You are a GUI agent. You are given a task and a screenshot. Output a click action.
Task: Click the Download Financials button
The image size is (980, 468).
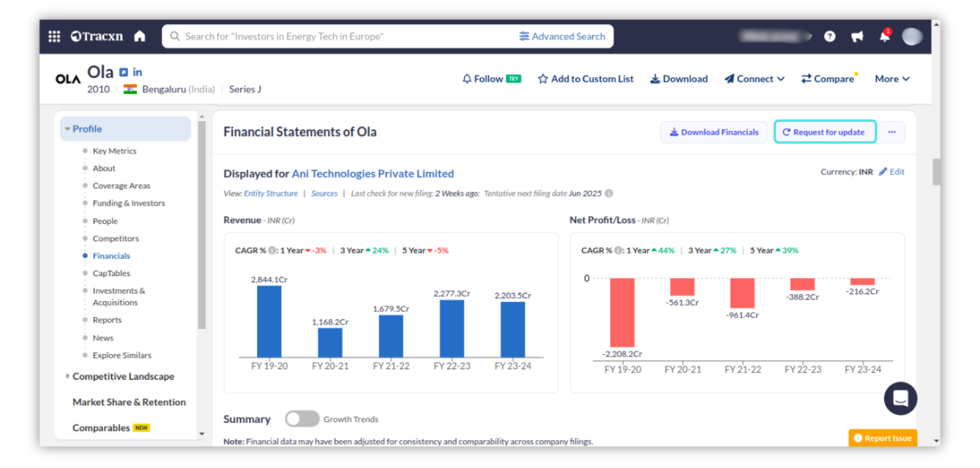714,132
